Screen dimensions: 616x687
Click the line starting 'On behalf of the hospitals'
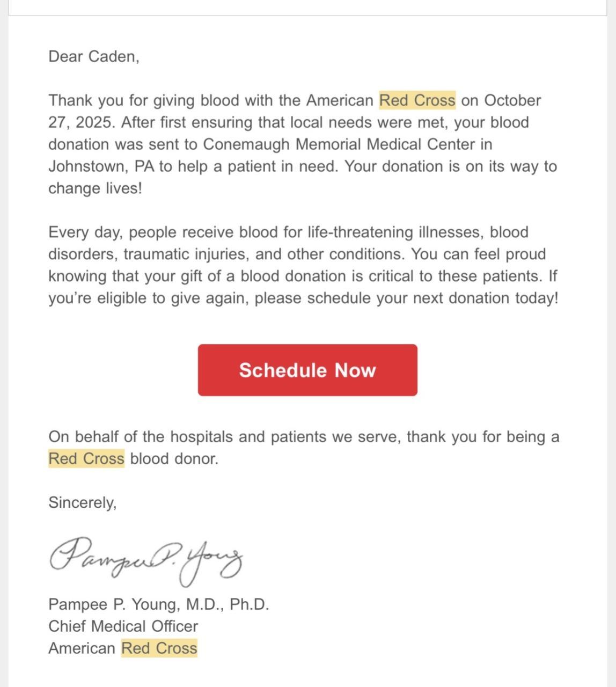point(303,437)
